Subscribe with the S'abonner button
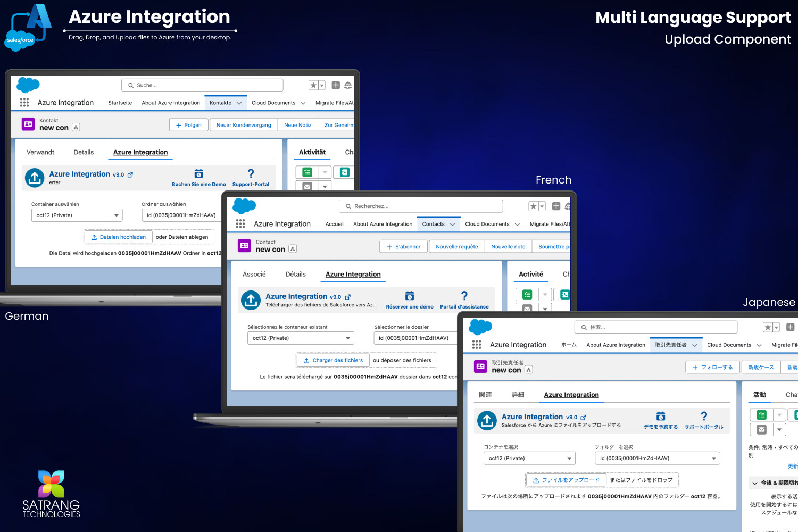798x532 pixels. point(403,246)
